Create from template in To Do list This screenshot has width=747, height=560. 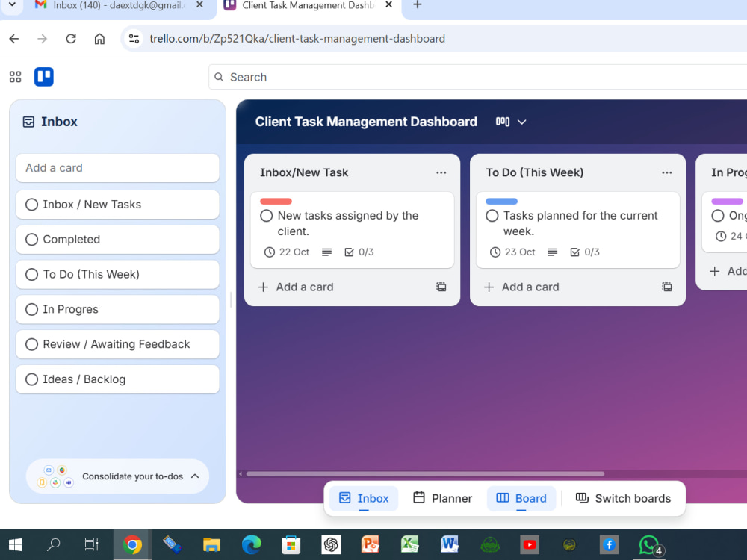[667, 287]
